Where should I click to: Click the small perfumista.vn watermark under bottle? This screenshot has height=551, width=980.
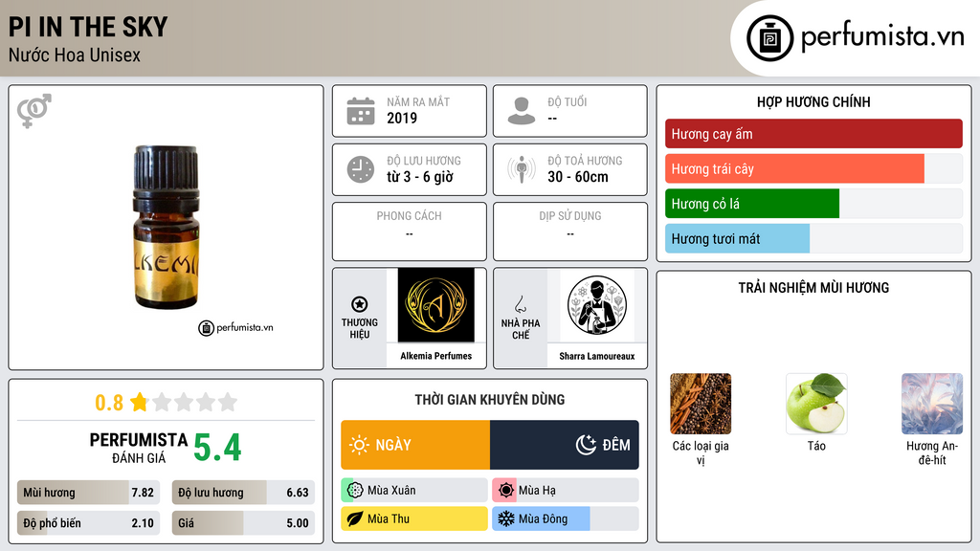pos(235,327)
